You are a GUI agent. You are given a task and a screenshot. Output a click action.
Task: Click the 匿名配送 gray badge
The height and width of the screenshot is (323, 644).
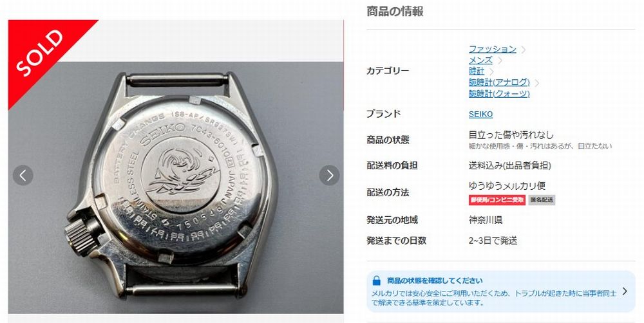(x=542, y=200)
